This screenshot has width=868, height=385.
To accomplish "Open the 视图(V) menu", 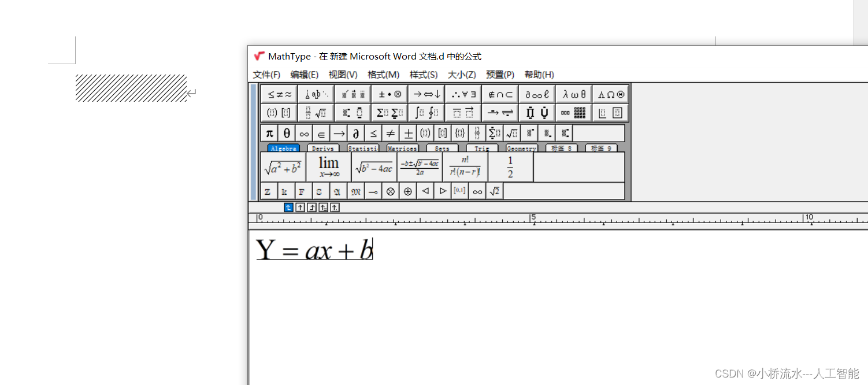I will (343, 75).
